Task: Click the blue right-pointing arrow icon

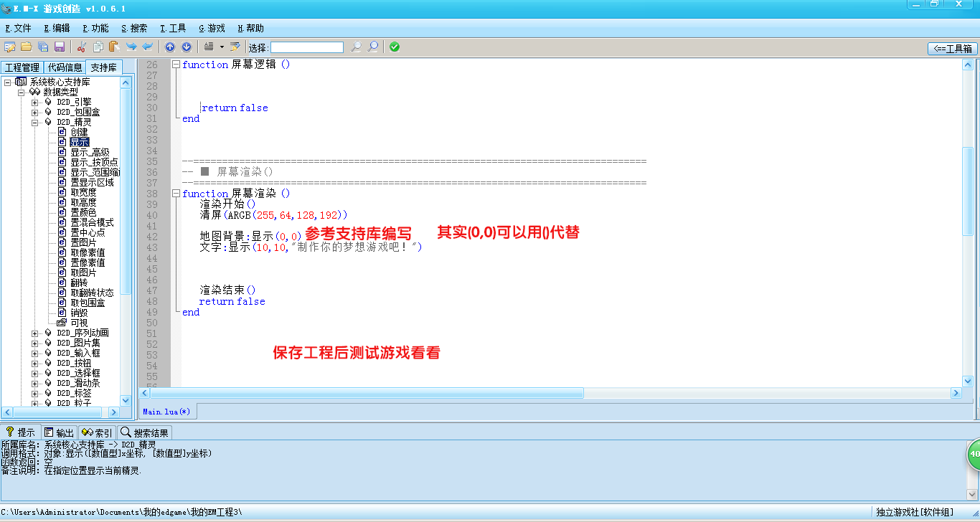Action: coord(131,47)
